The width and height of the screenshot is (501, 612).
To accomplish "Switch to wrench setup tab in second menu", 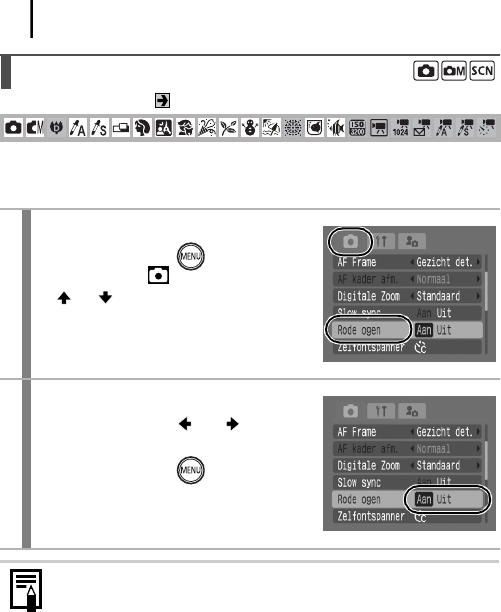I will point(381,411).
